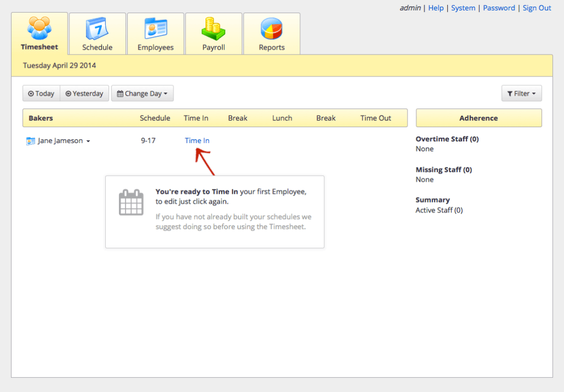Viewport: 564px width, 392px height.
Task: Click the Password link
Action: click(499, 8)
